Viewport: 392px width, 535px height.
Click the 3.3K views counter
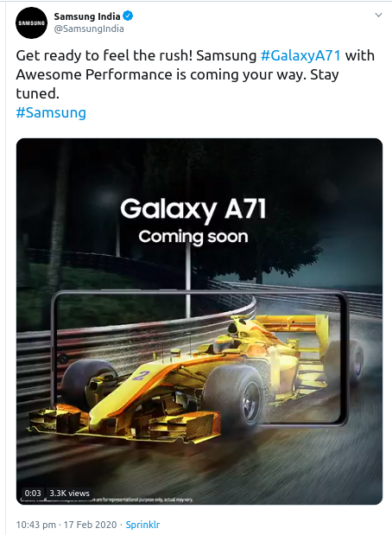click(x=70, y=493)
